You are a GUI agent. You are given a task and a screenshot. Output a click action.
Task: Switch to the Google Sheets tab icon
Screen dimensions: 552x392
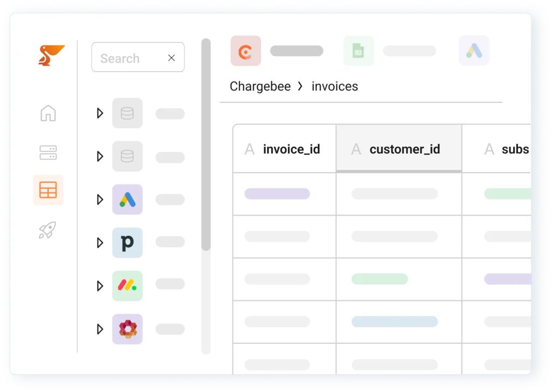click(x=358, y=51)
